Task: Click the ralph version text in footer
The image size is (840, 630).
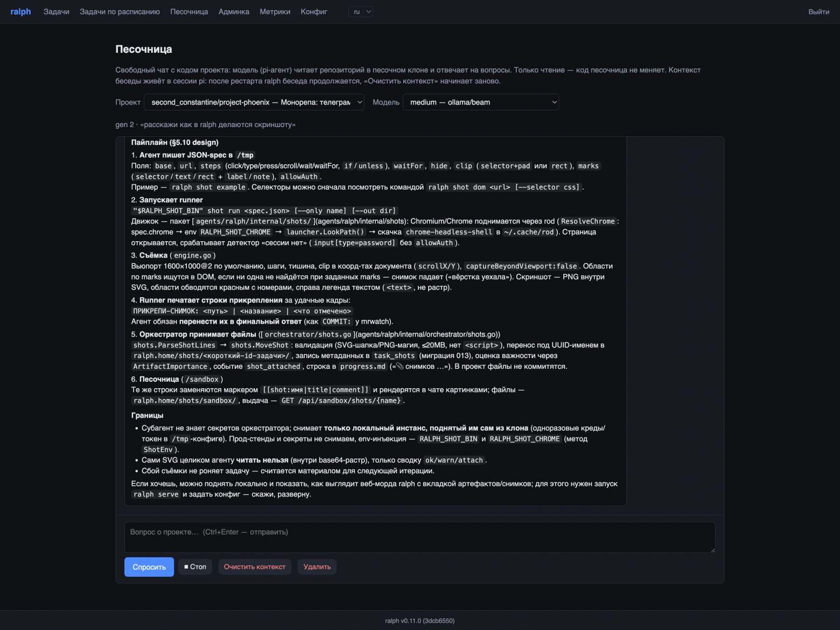Action: (420, 621)
